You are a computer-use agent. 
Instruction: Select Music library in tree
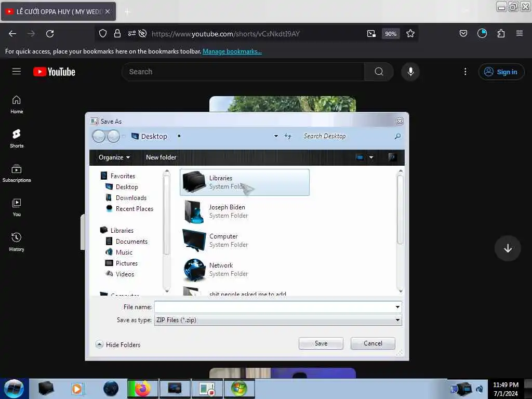(124, 252)
